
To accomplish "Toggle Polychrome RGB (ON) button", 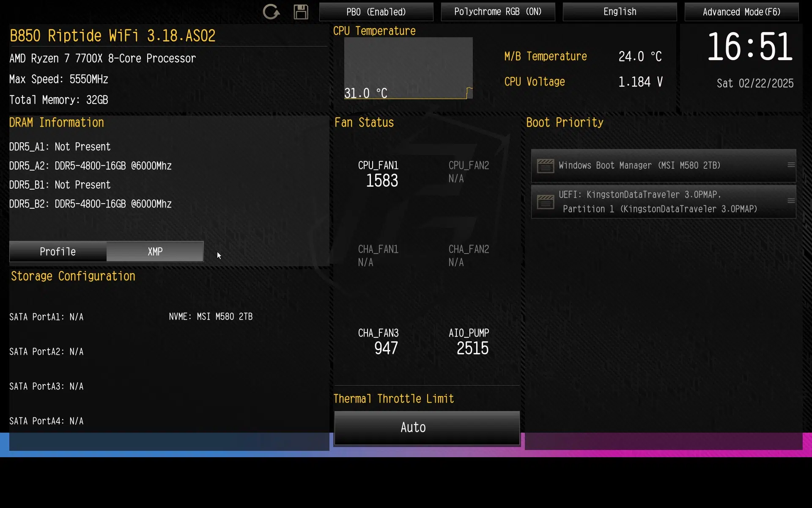I will tap(498, 12).
